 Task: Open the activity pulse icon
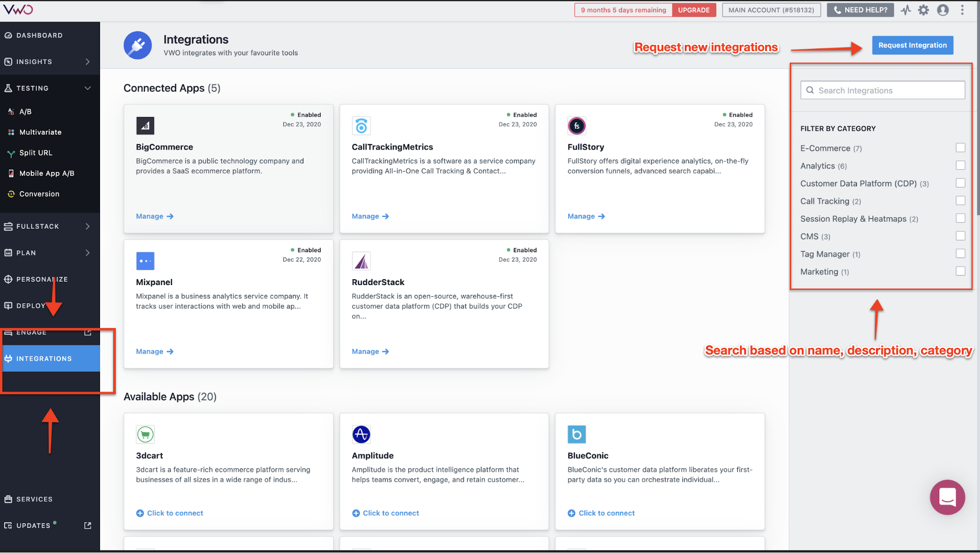[905, 10]
